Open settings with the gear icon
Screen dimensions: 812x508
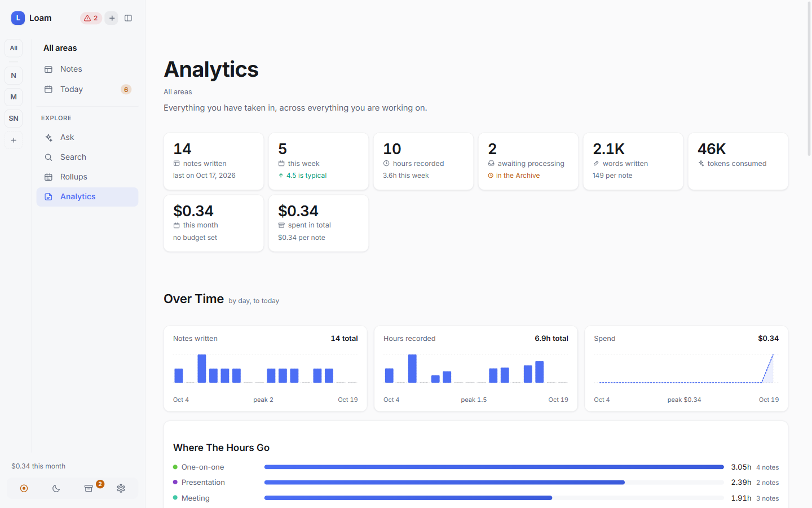(121, 488)
